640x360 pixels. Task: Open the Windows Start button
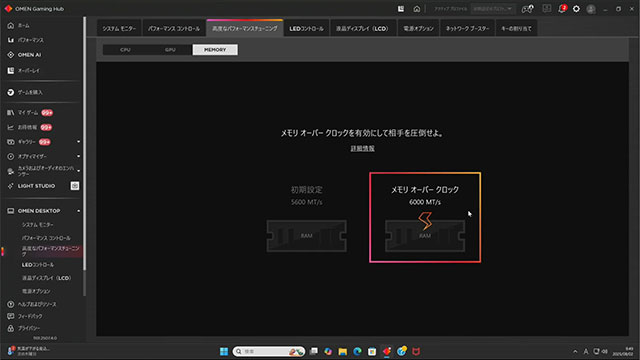click(x=224, y=351)
